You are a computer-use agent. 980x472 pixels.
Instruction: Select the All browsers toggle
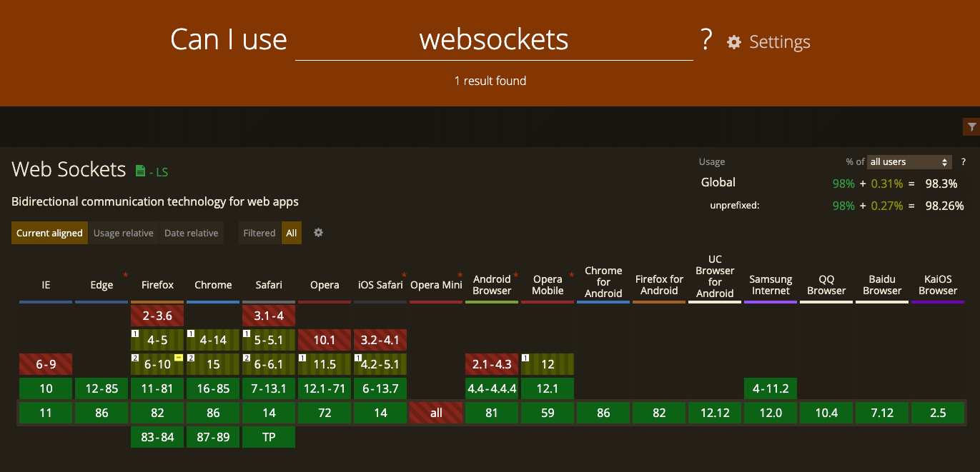pos(292,233)
